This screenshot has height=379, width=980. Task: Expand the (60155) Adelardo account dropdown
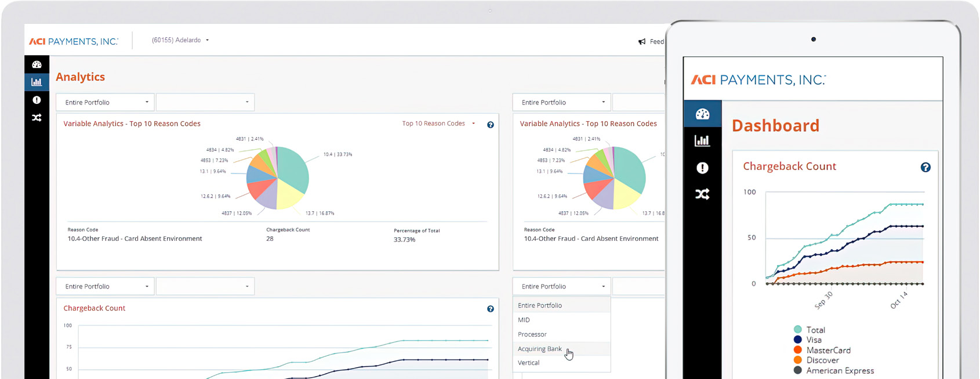[180, 40]
